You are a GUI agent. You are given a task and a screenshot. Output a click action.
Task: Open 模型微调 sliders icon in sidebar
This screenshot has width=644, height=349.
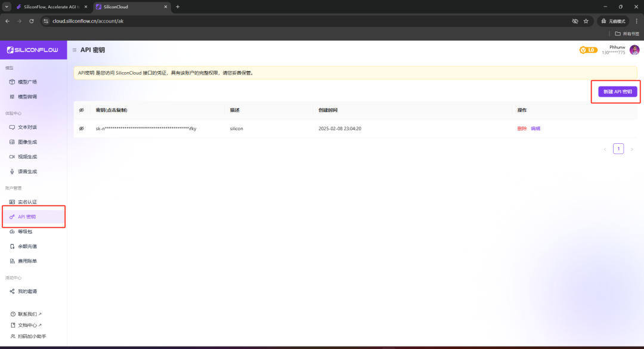tap(12, 97)
